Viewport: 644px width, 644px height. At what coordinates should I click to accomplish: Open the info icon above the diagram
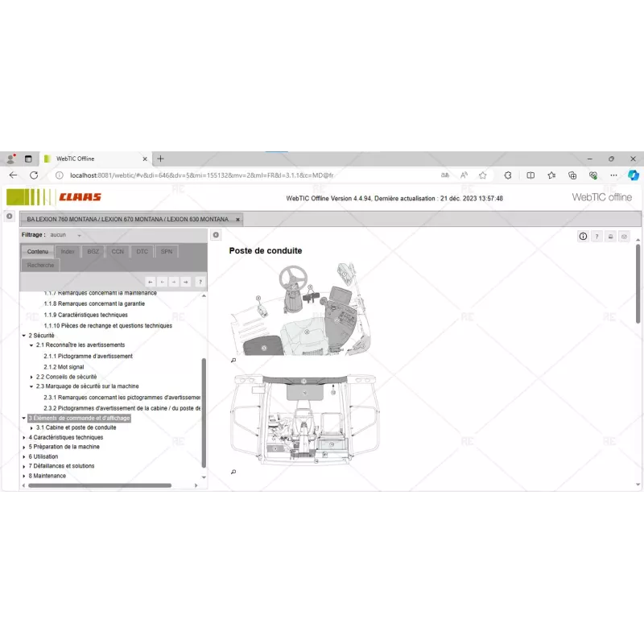point(583,236)
